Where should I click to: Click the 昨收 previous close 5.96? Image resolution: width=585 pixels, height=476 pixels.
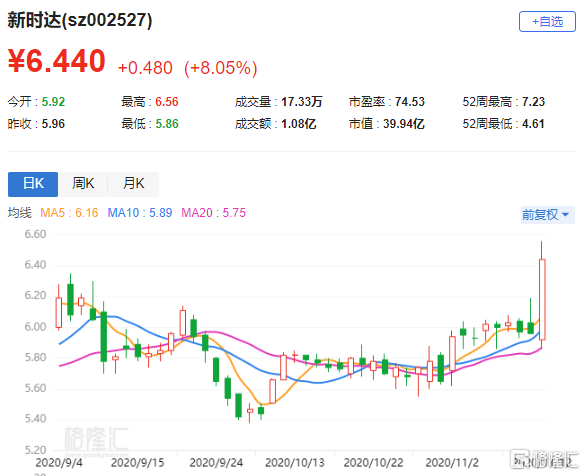tap(53, 123)
